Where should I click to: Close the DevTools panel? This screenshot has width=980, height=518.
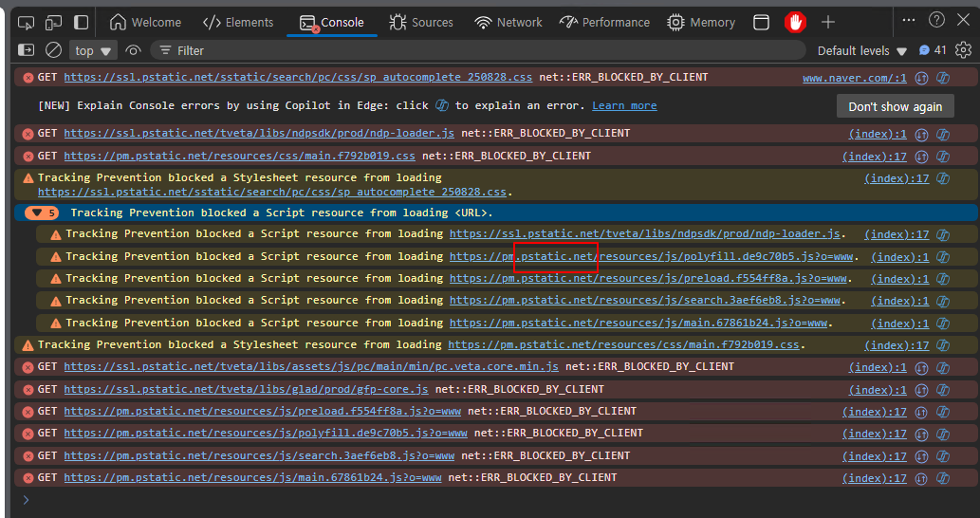click(x=963, y=21)
